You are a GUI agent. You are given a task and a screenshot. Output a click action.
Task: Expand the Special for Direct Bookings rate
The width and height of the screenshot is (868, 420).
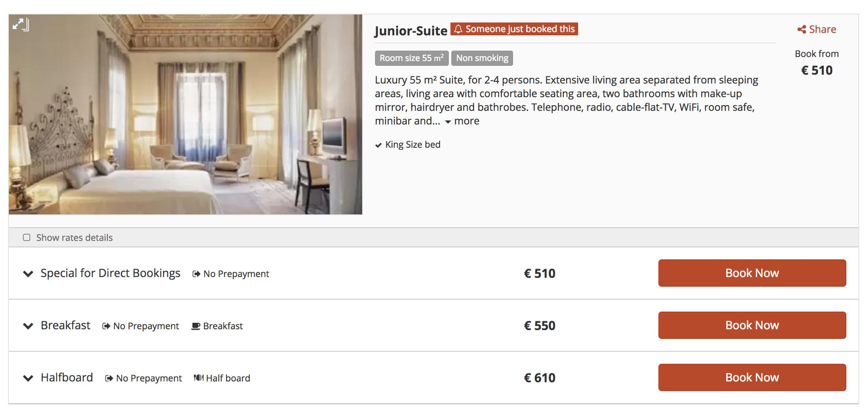click(28, 274)
